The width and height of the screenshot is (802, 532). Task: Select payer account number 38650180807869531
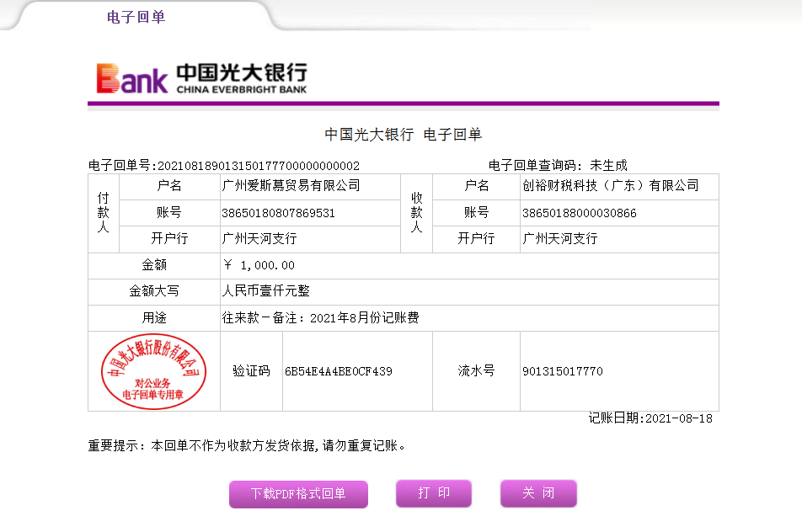(278, 213)
